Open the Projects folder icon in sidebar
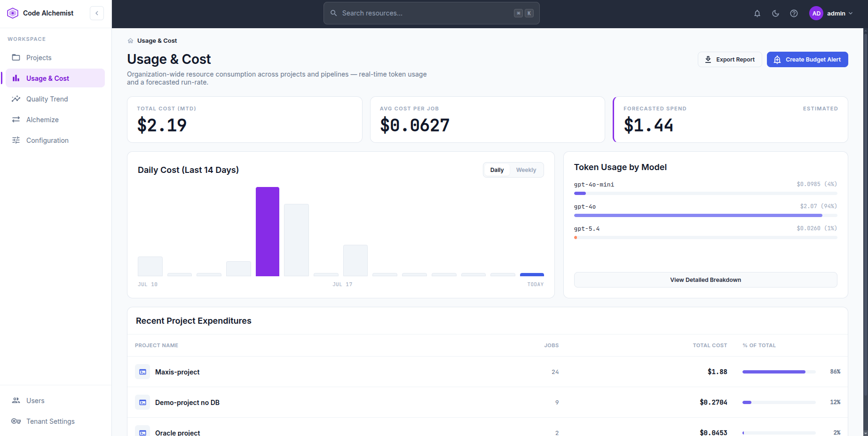The width and height of the screenshot is (868, 436). pyautogui.click(x=16, y=57)
